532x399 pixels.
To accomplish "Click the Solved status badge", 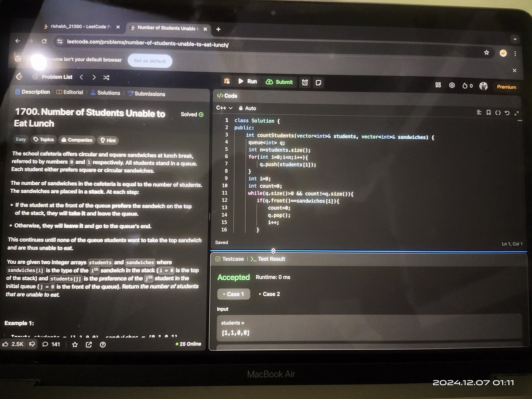I will tap(192, 114).
